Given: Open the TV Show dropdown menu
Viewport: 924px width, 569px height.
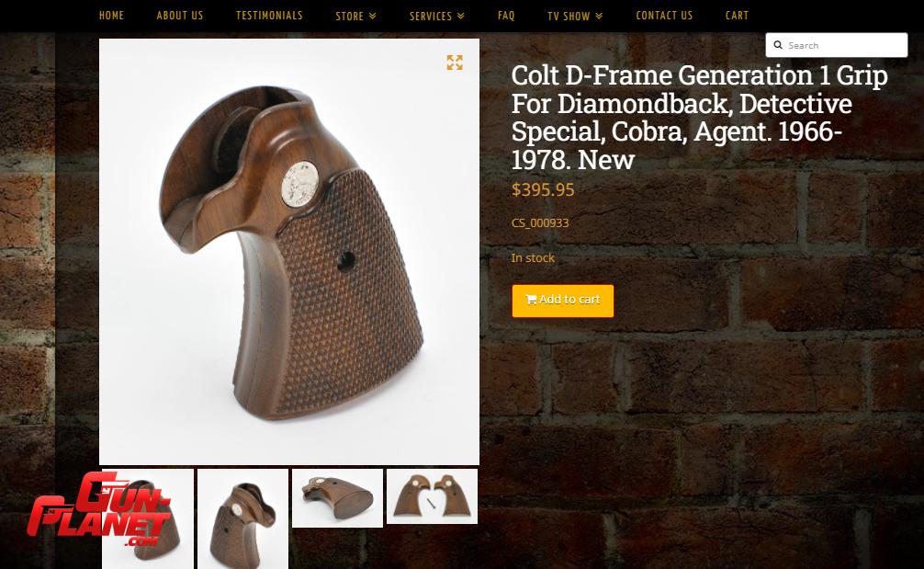Looking at the screenshot, I should [x=575, y=16].
